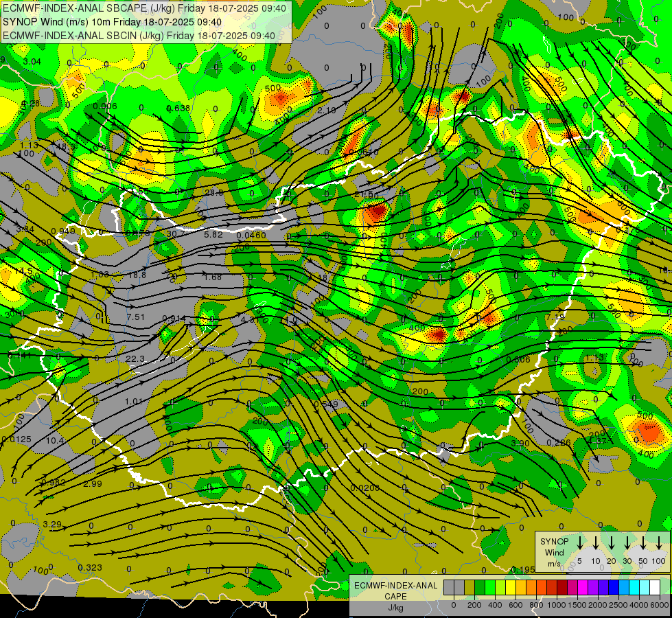
Task: Click the 0.006 value on the map
Action: coord(104,106)
